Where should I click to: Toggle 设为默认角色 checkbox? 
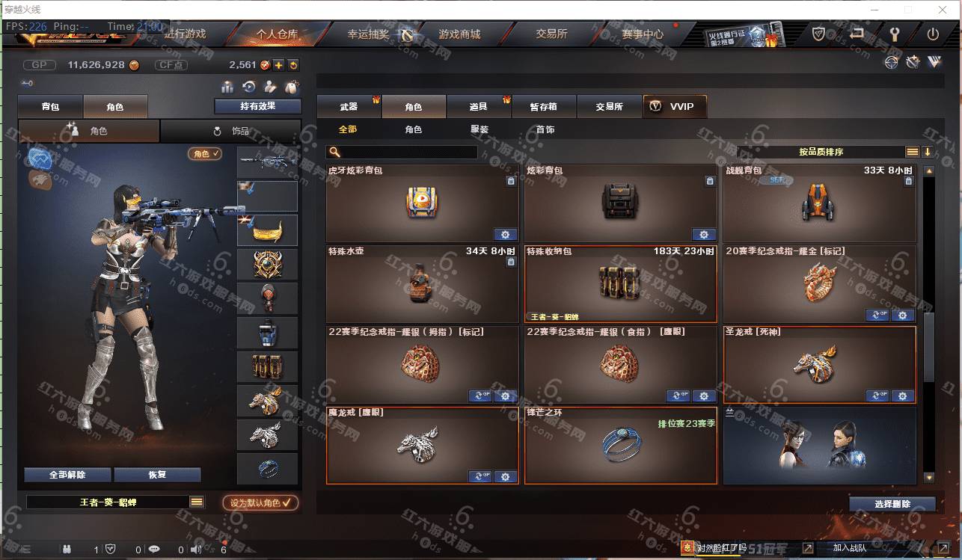pyautogui.click(x=260, y=503)
